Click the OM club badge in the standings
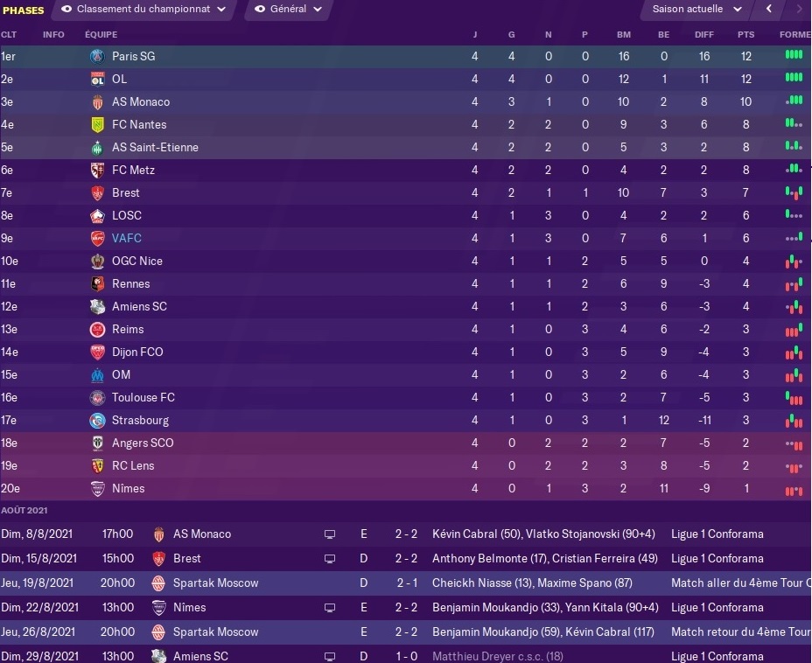Image resolution: width=812 pixels, height=663 pixels. click(x=97, y=375)
